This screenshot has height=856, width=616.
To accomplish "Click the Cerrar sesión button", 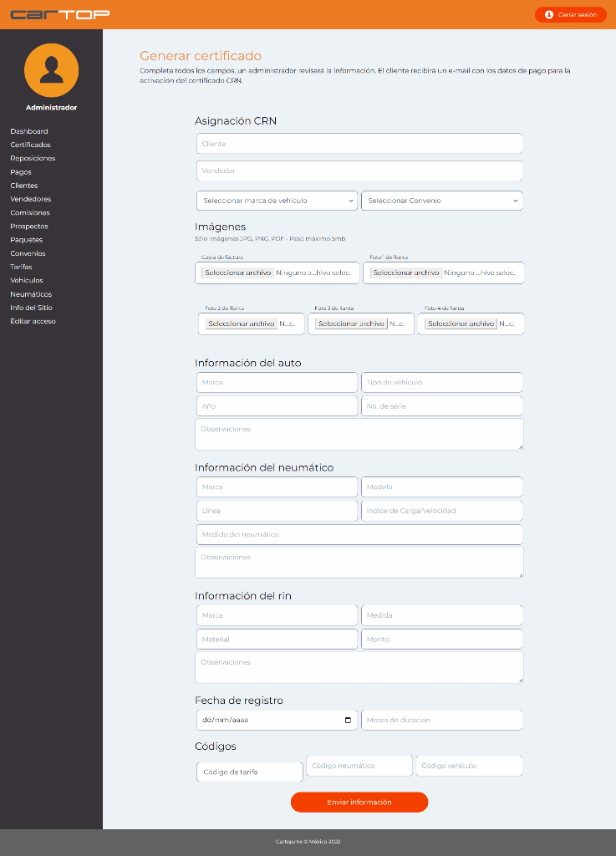I will tap(570, 14).
